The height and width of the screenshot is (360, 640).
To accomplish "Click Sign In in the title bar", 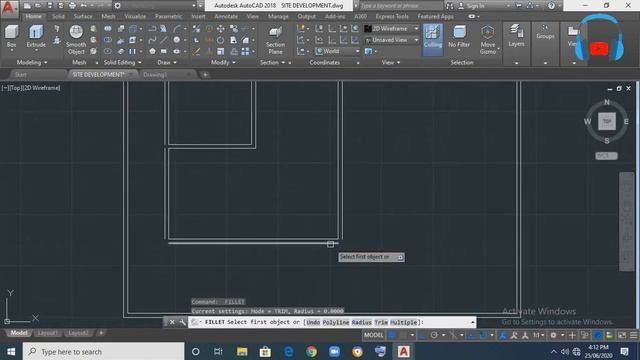I will click(475, 6).
